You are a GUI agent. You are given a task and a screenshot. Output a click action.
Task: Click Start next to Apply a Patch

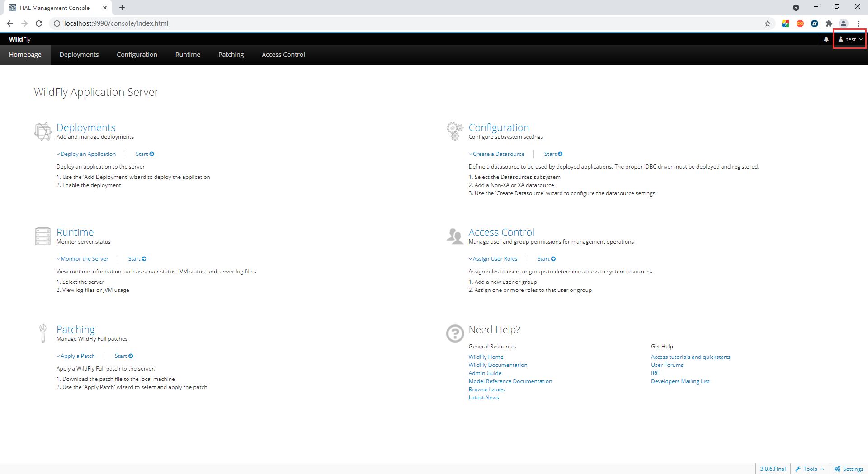[124, 356]
